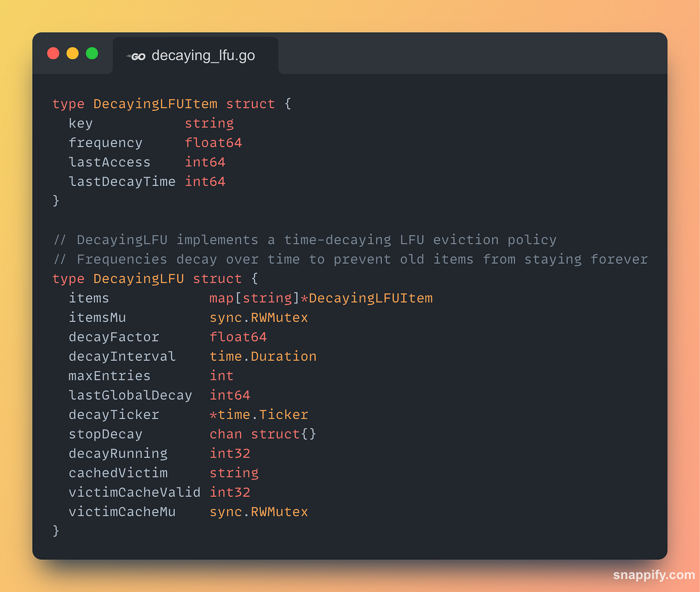The image size is (700, 592).
Task: Click the comment line starting 'Frequencies decay'
Action: click(350, 259)
